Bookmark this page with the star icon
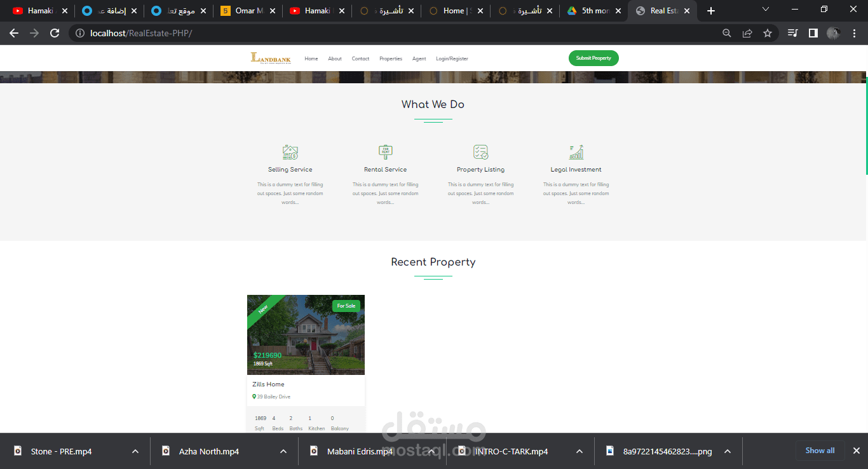The image size is (868, 469). (x=768, y=33)
